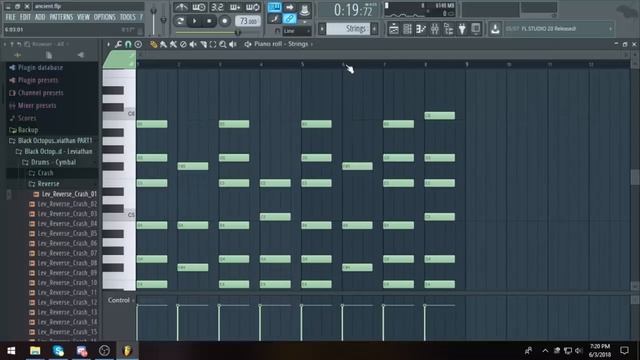
Task: Open the piano roll wrench tools menu
Action: tap(118, 44)
